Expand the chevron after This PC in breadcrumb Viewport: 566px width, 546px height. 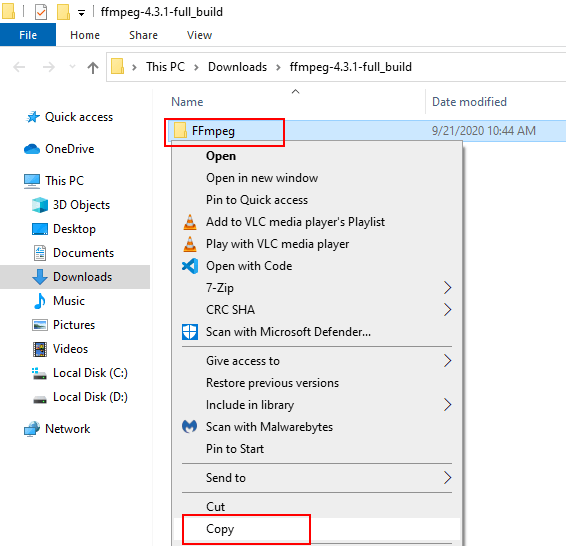pos(196,67)
